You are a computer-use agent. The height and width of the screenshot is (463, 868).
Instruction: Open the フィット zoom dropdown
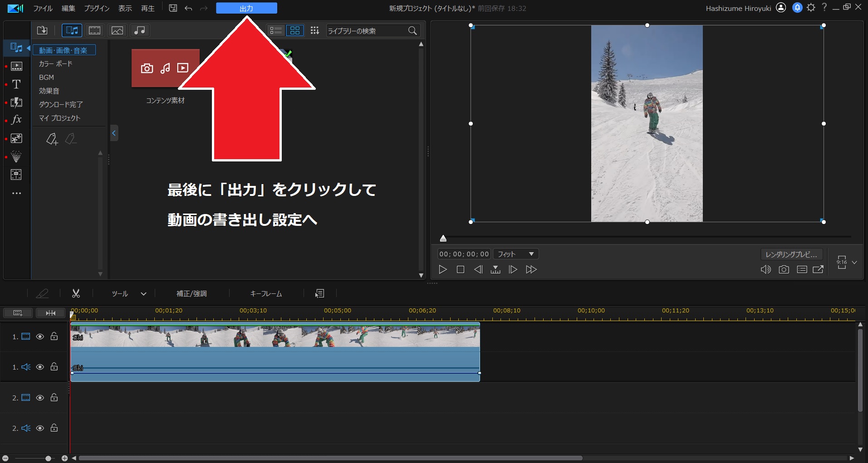[516, 254]
